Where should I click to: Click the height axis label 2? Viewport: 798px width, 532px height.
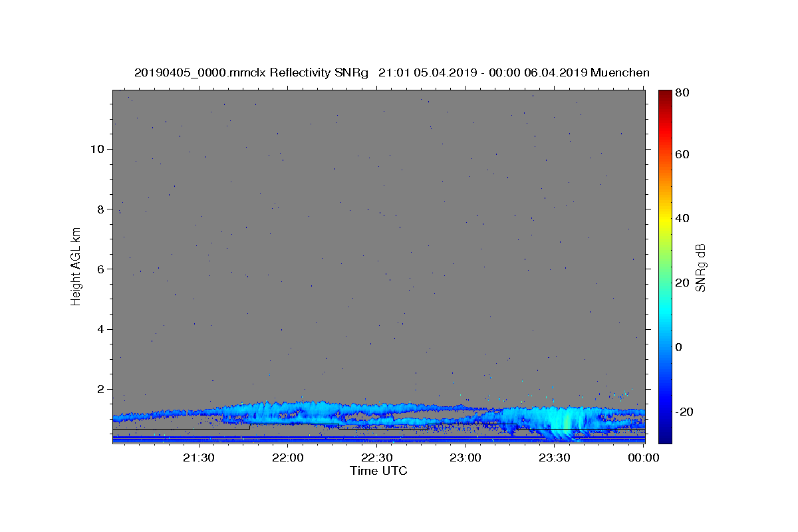[100, 390]
